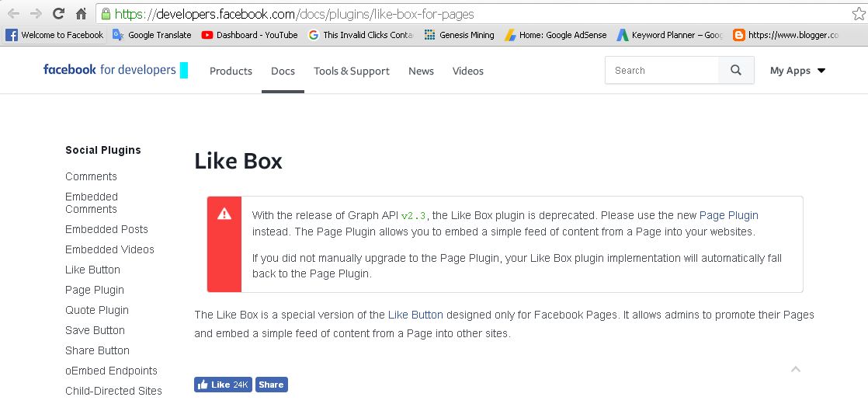Open Embedded Videos in the sidebar
This screenshot has height=404, width=868.
tap(109, 249)
